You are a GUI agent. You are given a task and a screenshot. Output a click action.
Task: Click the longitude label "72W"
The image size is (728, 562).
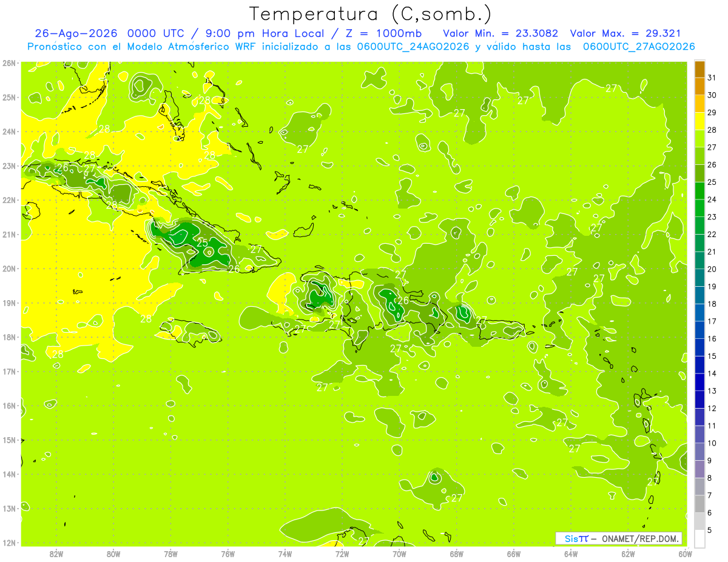click(x=342, y=554)
